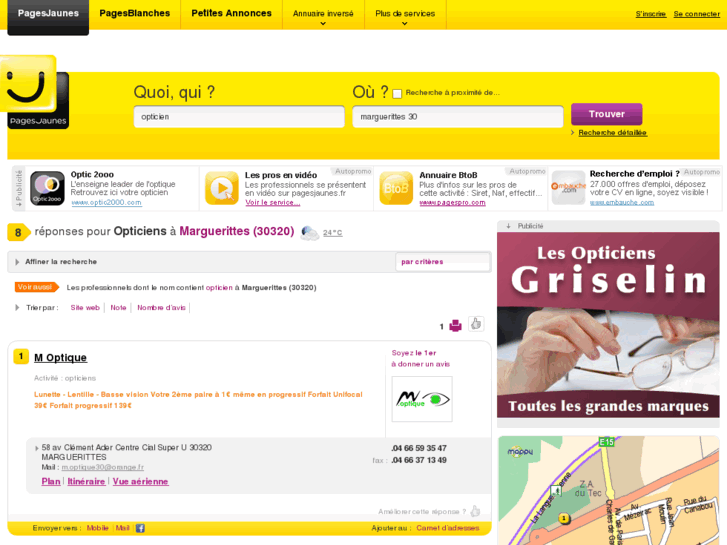Click the BtoB directory icon
The image size is (727, 545).
(396, 188)
